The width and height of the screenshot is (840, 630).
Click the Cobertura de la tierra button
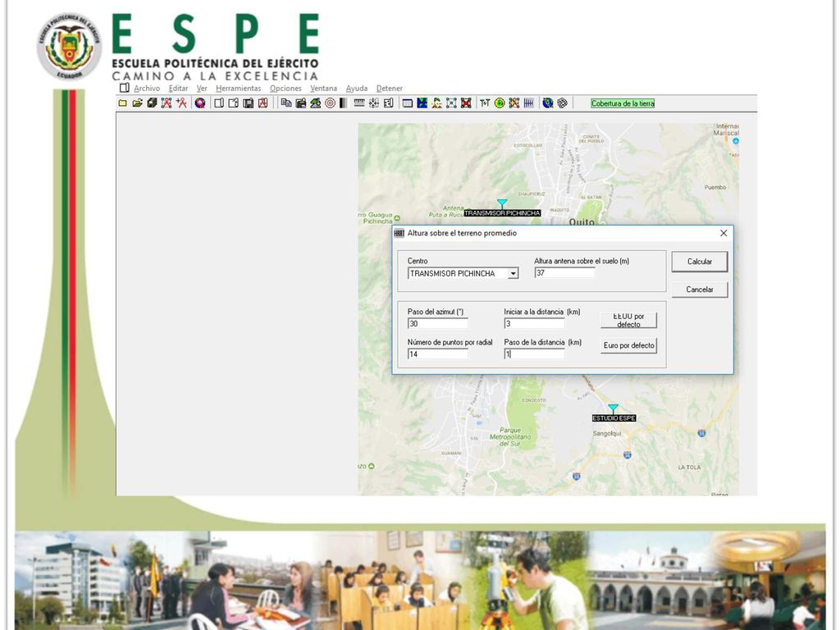point(623,103)
